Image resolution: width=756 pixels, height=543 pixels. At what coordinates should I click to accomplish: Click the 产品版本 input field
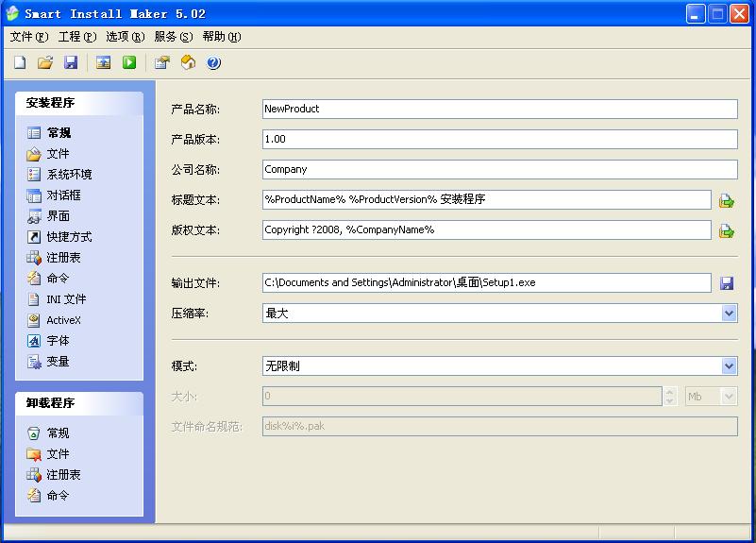point(500,140)
